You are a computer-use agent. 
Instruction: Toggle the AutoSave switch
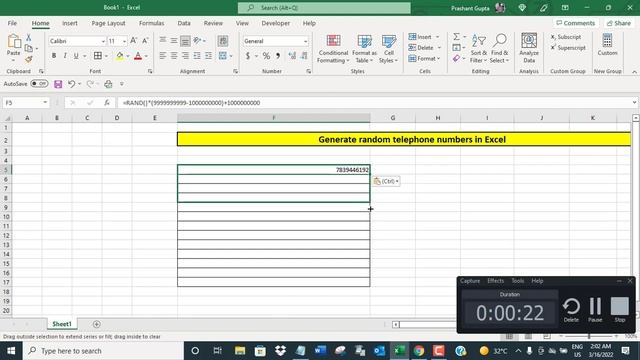39,84
